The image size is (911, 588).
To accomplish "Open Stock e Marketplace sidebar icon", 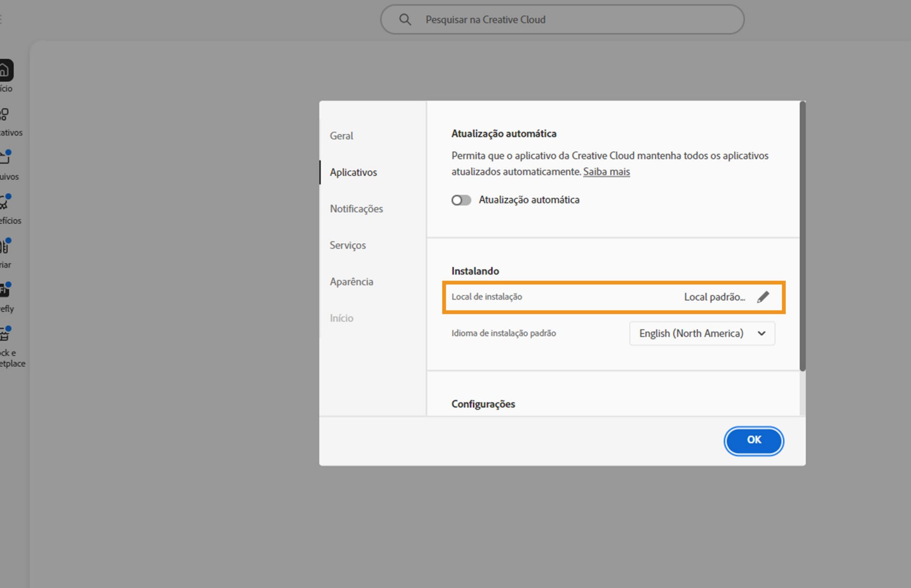I will (x=5, y=335).
